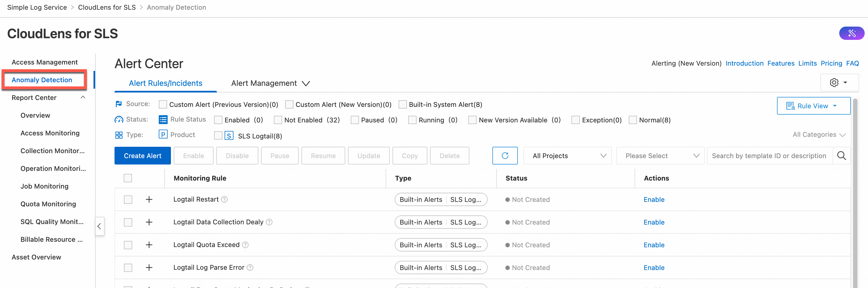Image resolution: width=868 pixels, height=288 pixels.
Task: Select the Logtail Quota Exceed row checkbox
Action: coord(128,245)
